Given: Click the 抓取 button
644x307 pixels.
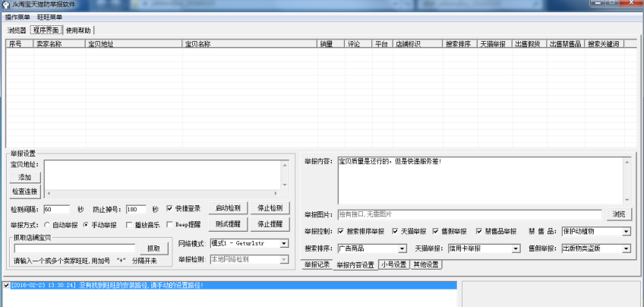Looking at the screenshot, I should [x=153, y=248].
